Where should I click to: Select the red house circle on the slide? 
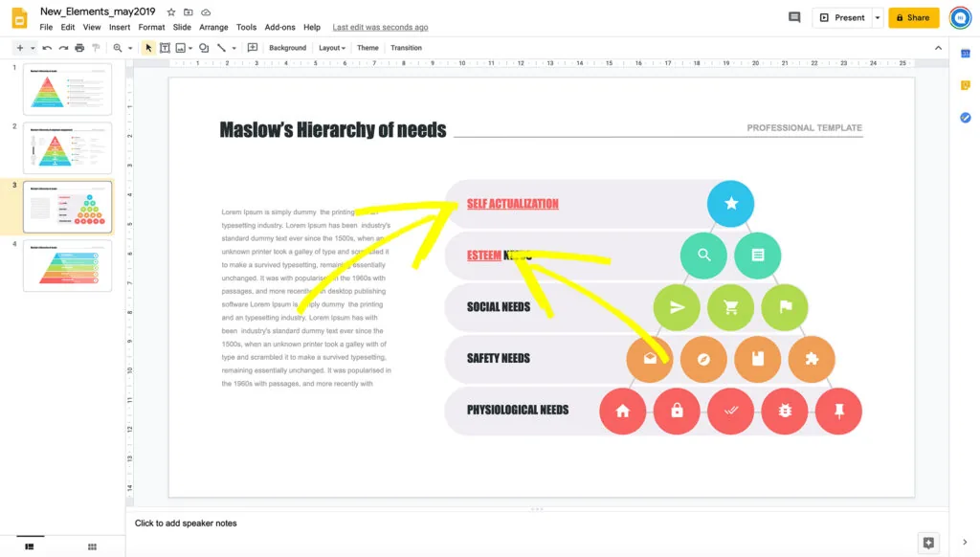click(x=622, y=411)
